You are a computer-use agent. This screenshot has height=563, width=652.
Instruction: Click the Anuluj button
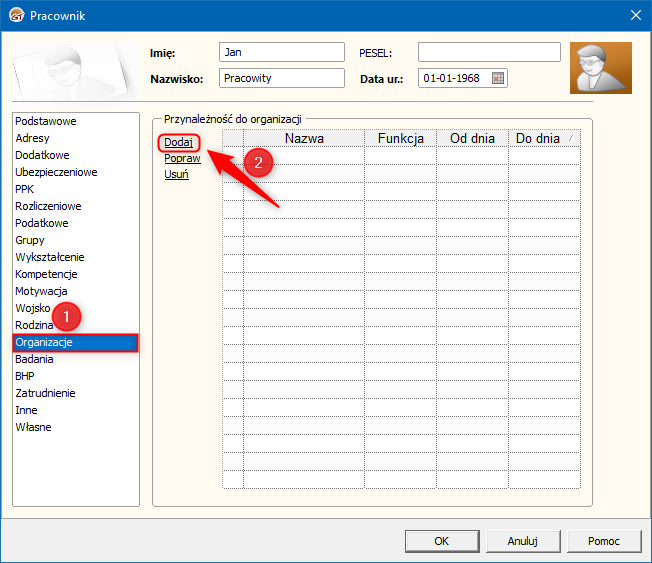click(x=523, y=541)
